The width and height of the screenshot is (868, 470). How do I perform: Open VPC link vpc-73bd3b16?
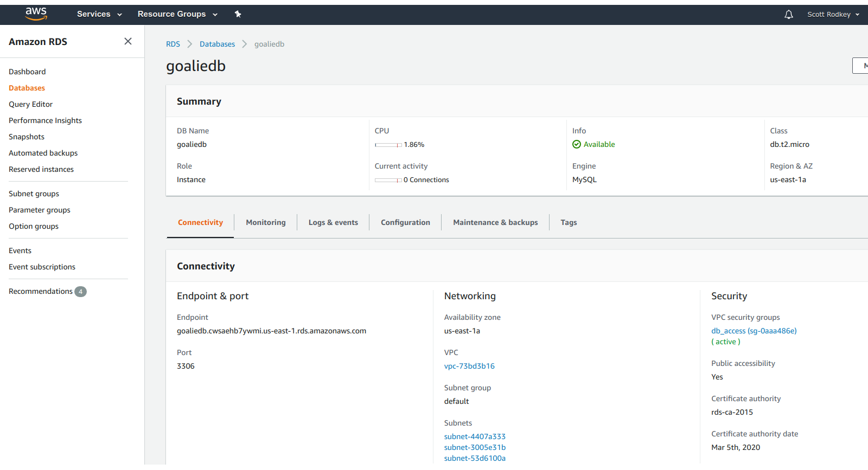pos(469,366)
